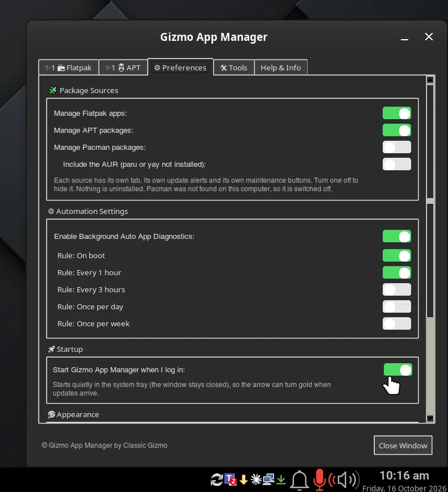Click the APT penguin icon in tab
Viewport: 448px width, 492px height.
click(121, 68)
